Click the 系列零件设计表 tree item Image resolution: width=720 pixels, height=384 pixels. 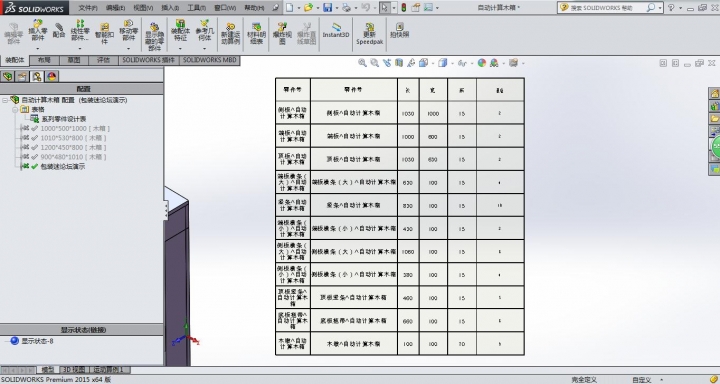pos(64,119)
